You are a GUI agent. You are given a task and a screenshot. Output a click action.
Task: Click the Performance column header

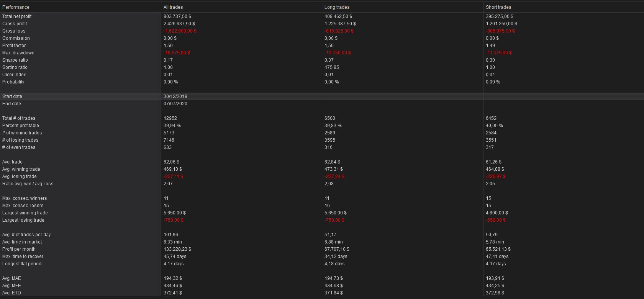click(16, 7)
